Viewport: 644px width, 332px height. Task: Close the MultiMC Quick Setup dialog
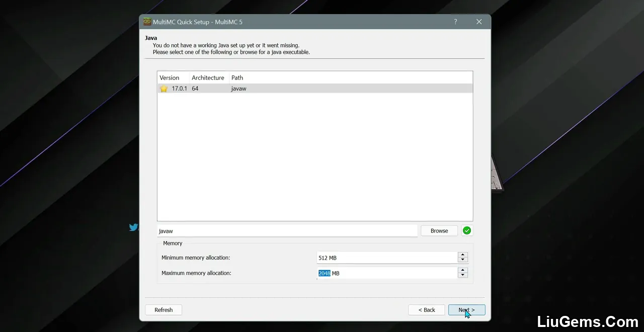click(x=479, y=22)
